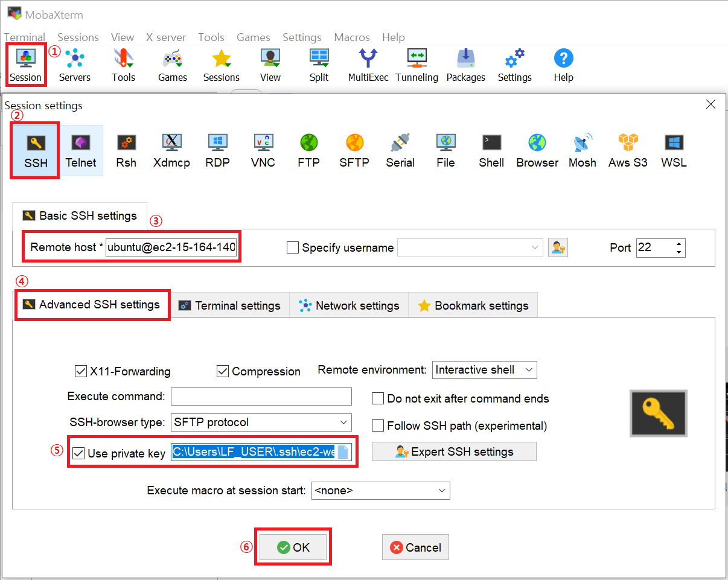
Task: Enable Follow SSH path (experimental)
Action: (x=378, y=425)
